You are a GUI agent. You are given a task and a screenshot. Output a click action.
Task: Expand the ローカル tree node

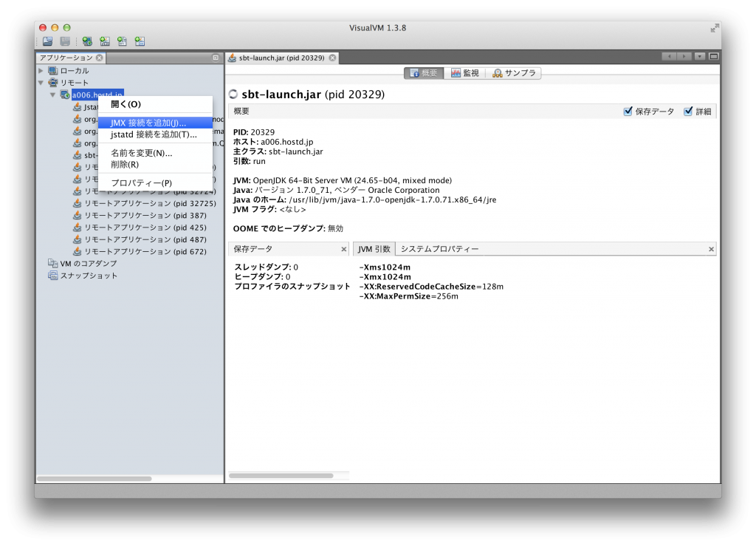point(42,70)
